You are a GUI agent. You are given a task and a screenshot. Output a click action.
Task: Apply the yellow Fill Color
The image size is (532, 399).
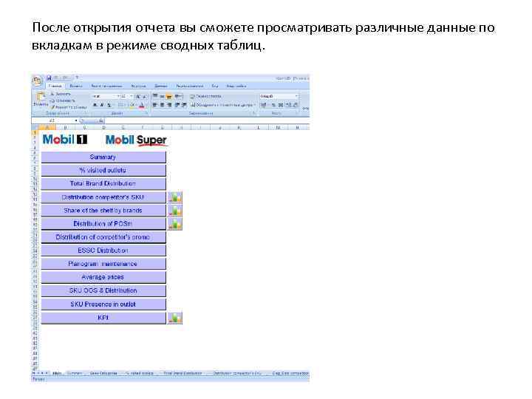tap(132, 105)
